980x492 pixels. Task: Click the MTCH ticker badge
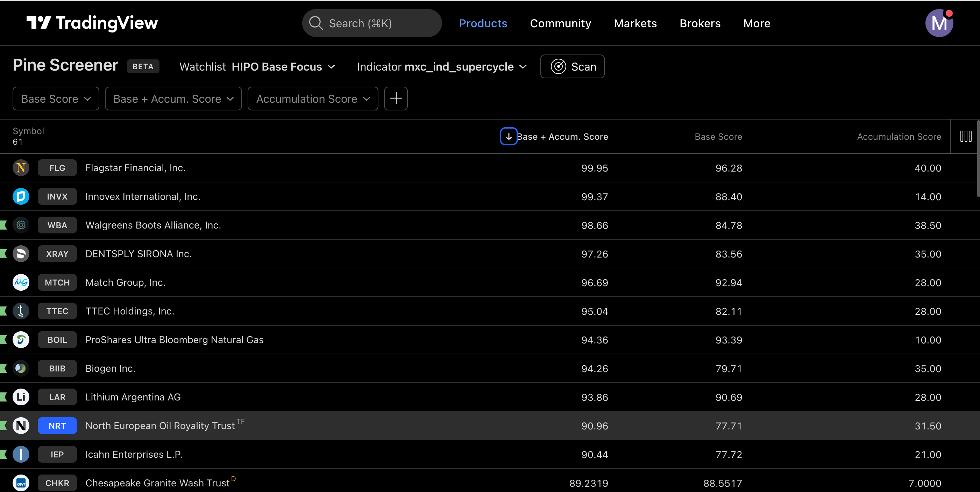click(x=57, y=282)
